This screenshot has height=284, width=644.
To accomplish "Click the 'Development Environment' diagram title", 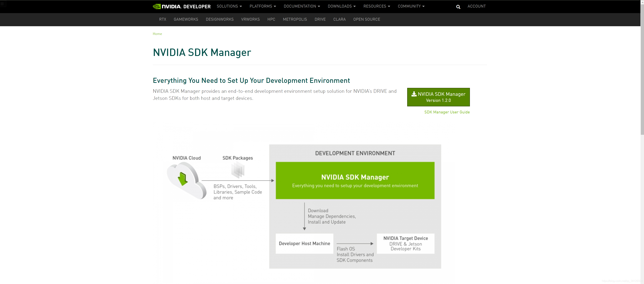I will point(355,153).
